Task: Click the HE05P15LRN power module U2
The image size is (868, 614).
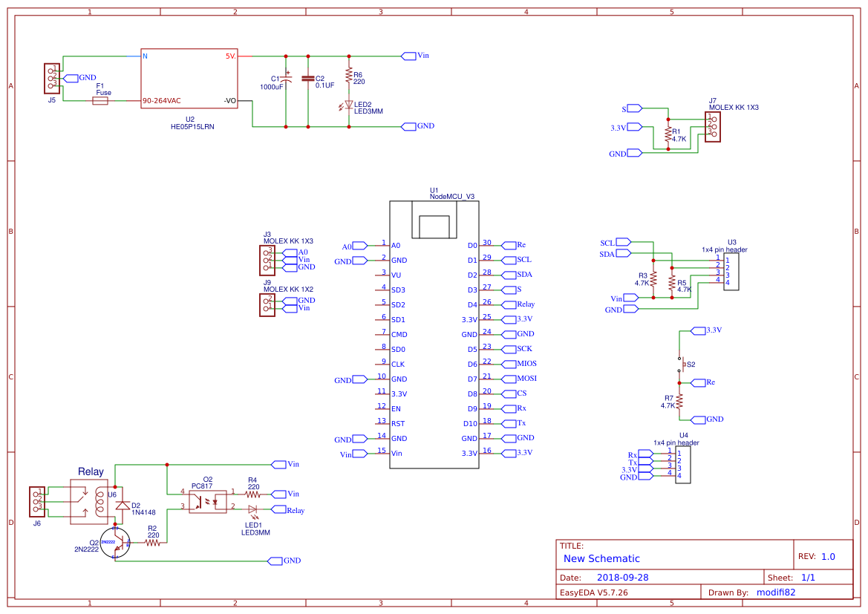Action: (x=189, y=76)
